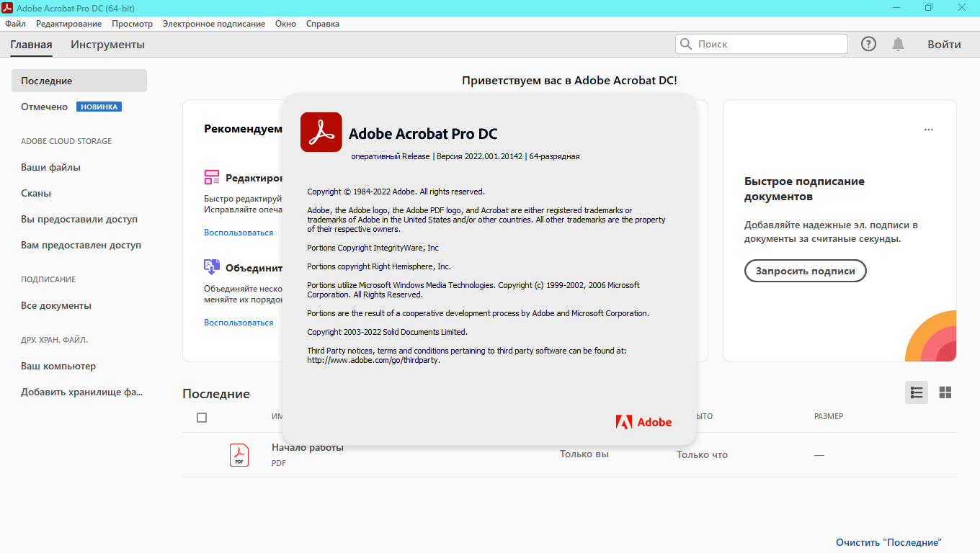Click the Combine files tool icon
Viewport: 980px width, 553px height.
[x=212, y=267]
